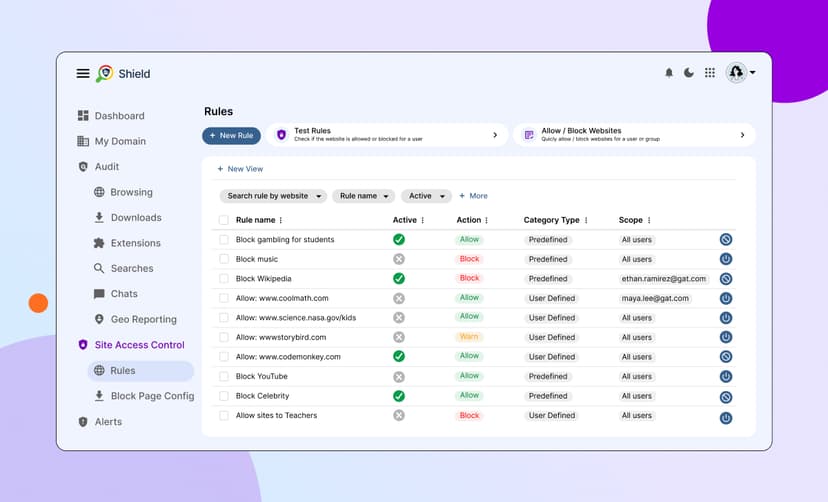Open Audit section in sidebar
The width and height of the screenshot is (828, 502).
(98, 166)
